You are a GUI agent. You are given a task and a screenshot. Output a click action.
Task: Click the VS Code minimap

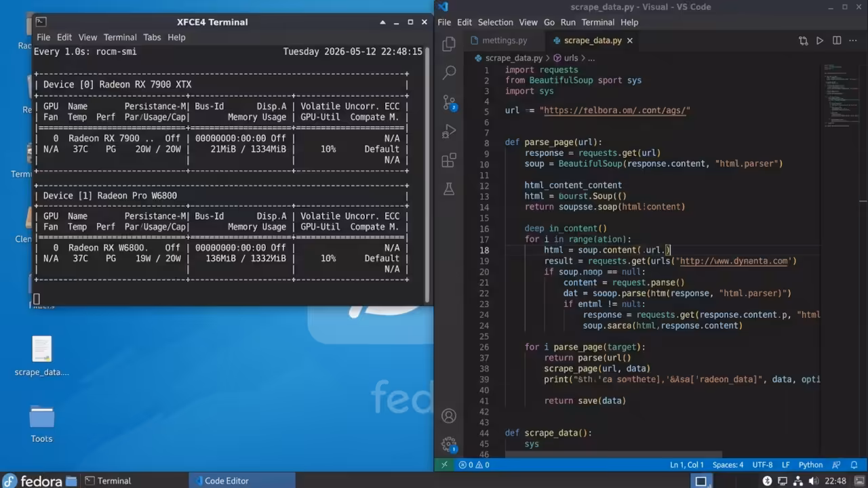(x=840, y=95)
